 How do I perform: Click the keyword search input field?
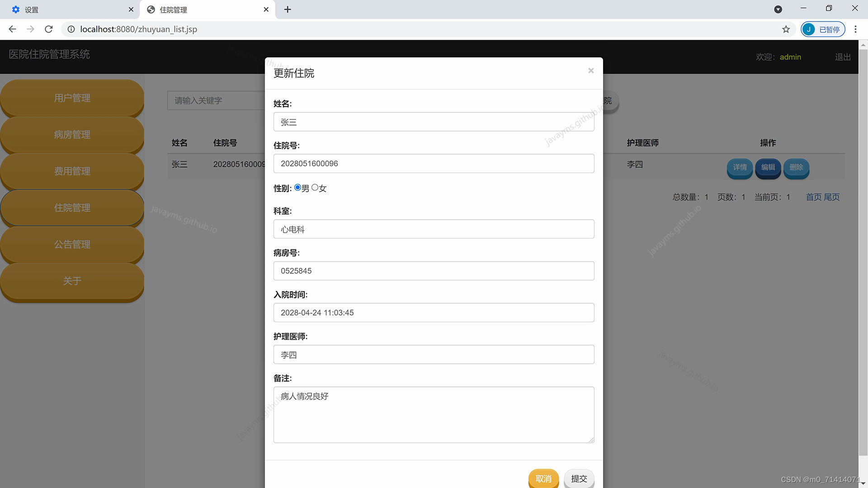pyautogui.click(x=216, y=100)
